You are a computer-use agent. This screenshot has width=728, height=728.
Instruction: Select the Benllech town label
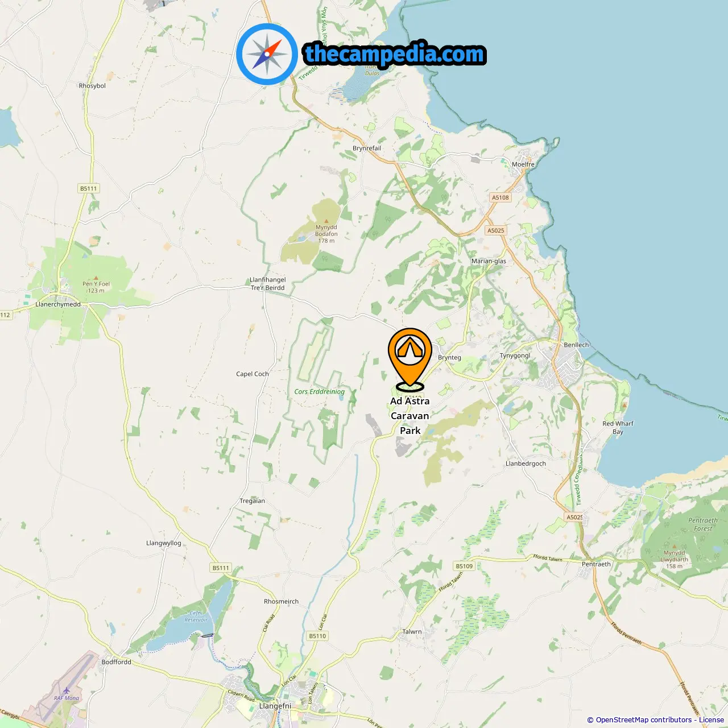pos(576,345)
